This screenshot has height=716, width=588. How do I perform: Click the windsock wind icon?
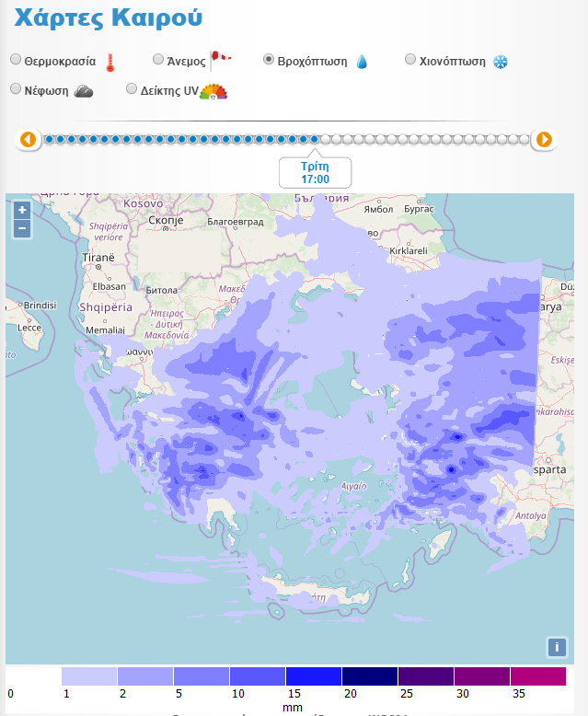tap(220, 61)
